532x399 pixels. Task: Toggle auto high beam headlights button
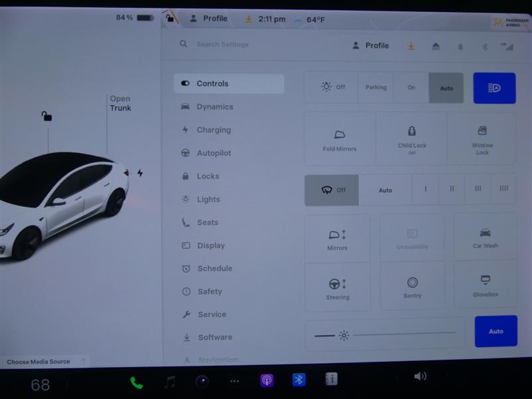click(494, 88)
